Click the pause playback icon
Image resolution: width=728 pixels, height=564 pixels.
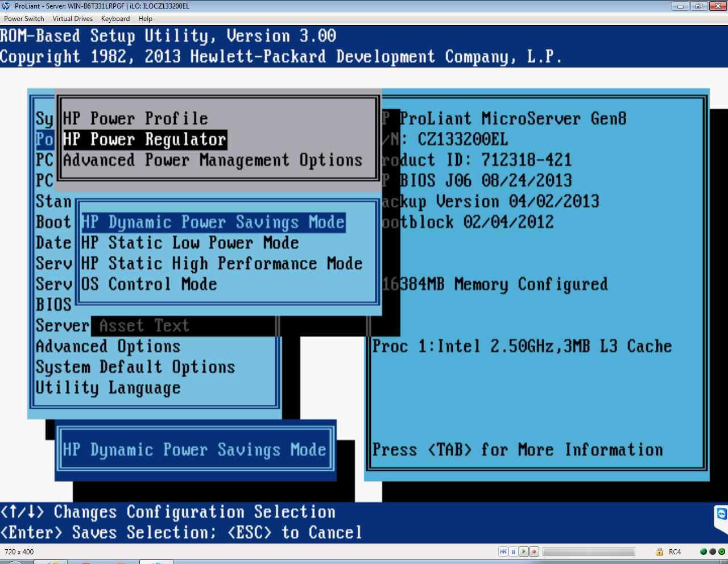click(x=514, y=551)
